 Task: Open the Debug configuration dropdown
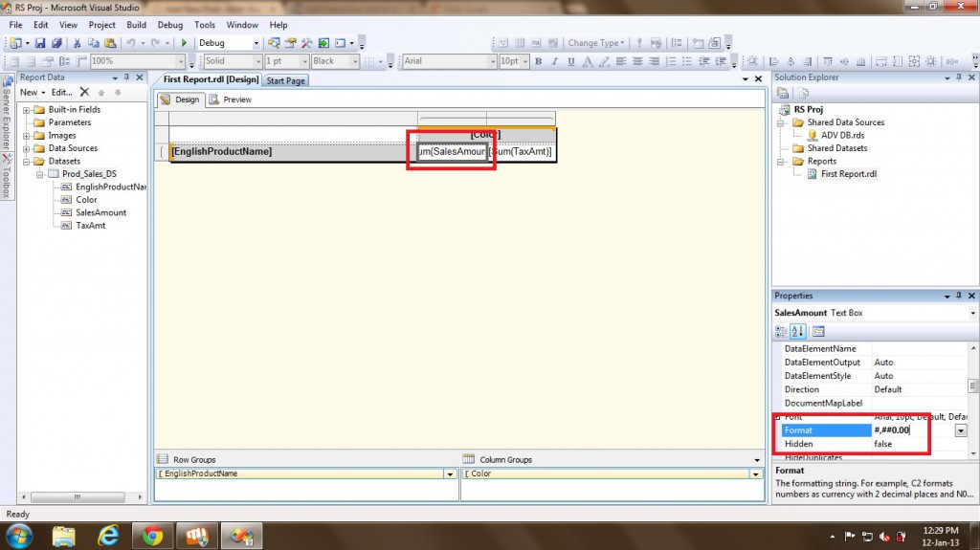256,43
